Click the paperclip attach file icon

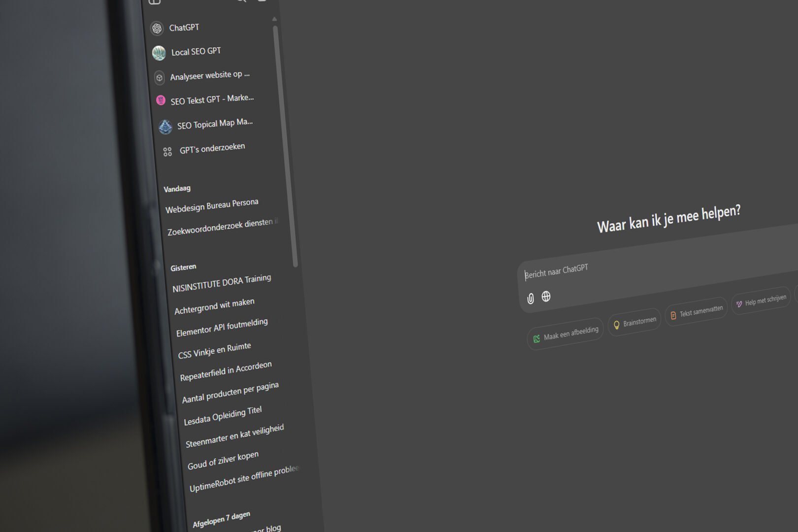531,299
